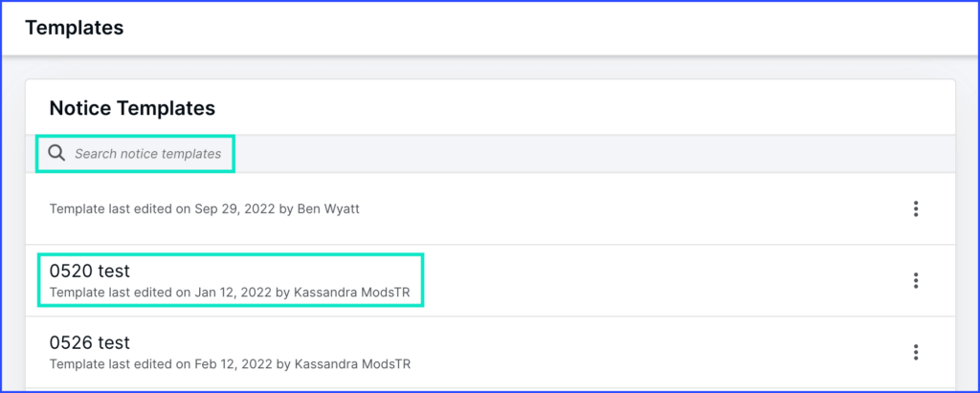Open the kebab menu for Ben Wyatt's template
The width and height of the screenshot is (980, 393).
click(x=916, y=208)
